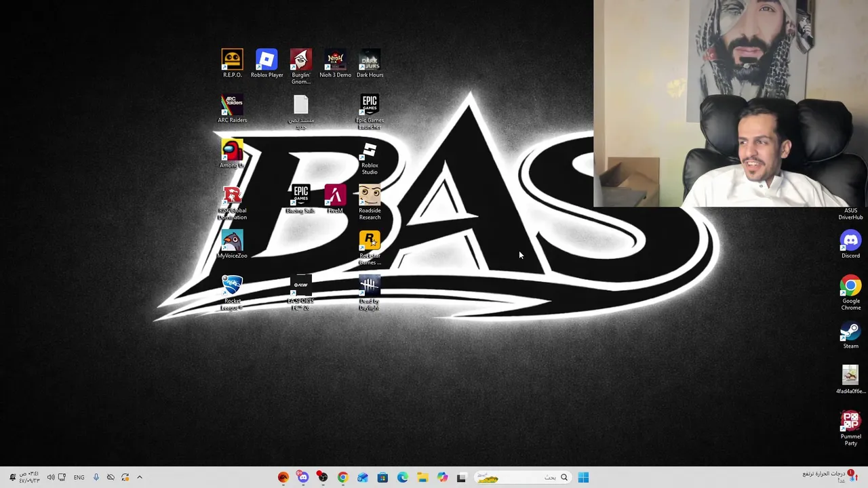Select the Blazing Sails shortcut

(x=300, y=199)
